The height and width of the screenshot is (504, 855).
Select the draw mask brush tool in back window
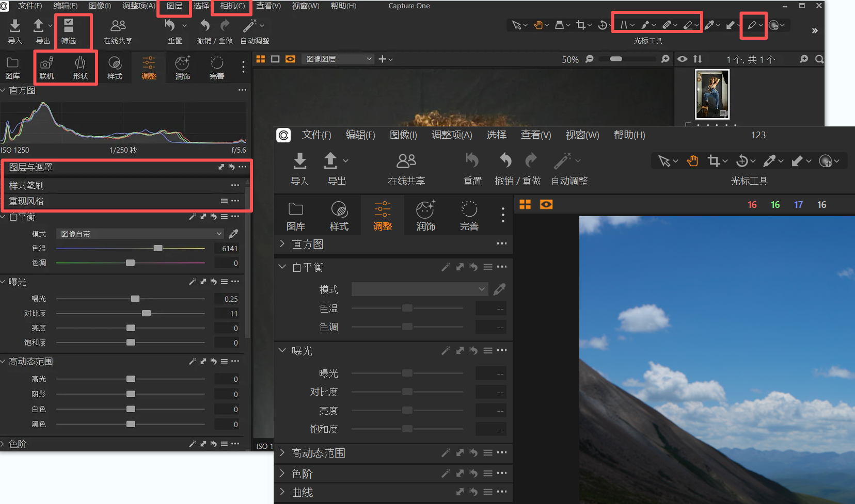[645, 25]
